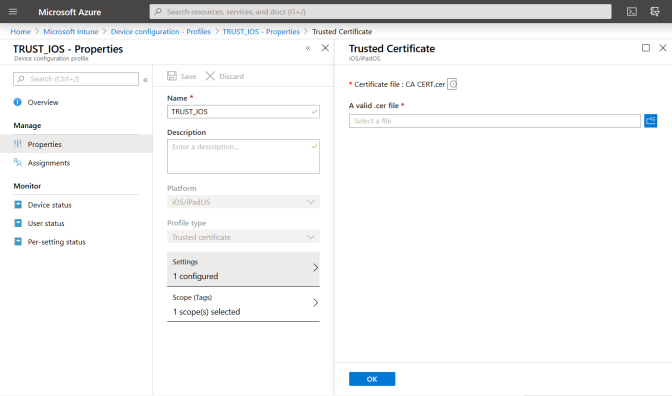Viewport: 672px width, 396px height.
Task: Maximize the Trusted Certificate blade
Action: point(646,48)
